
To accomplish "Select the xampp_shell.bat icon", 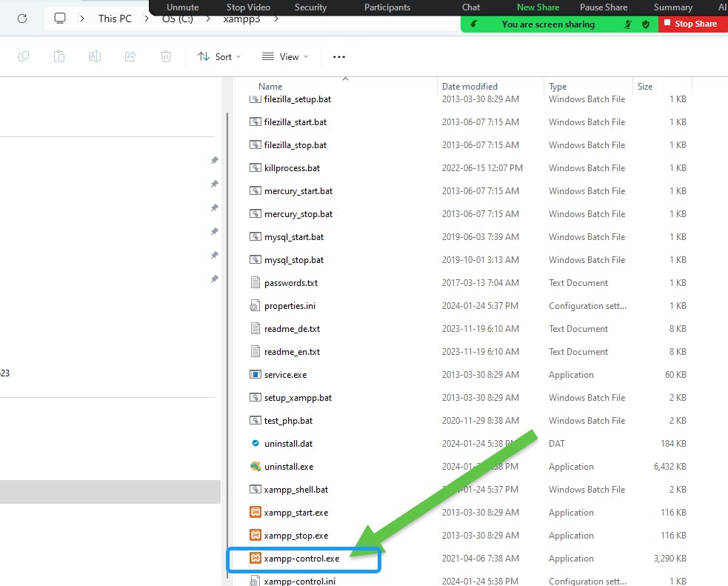I will [x=256, y=489].
